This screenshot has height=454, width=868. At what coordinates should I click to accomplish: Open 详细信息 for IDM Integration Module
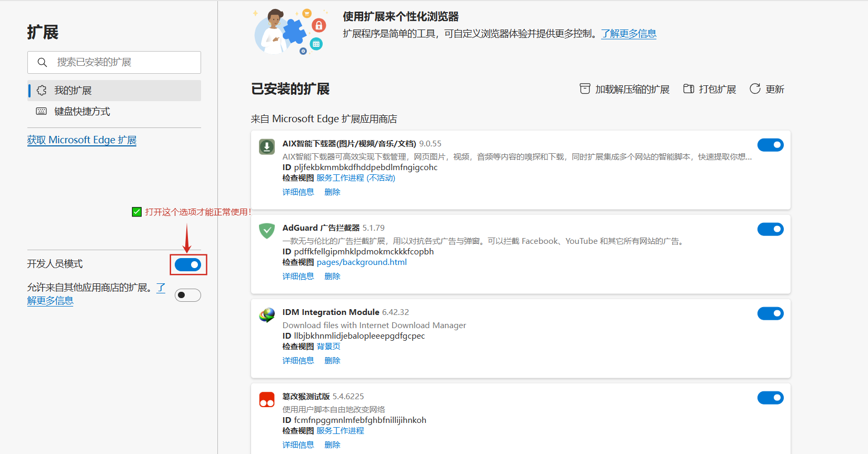click(298, 361)
